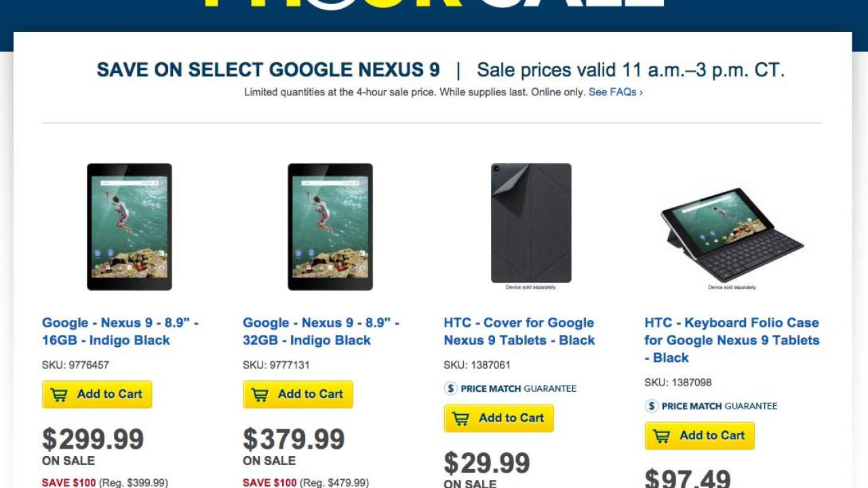Click the cart icon on the 16GB Add to Cart button
This screenshot has height=488, width=868.
coord(60,394)
